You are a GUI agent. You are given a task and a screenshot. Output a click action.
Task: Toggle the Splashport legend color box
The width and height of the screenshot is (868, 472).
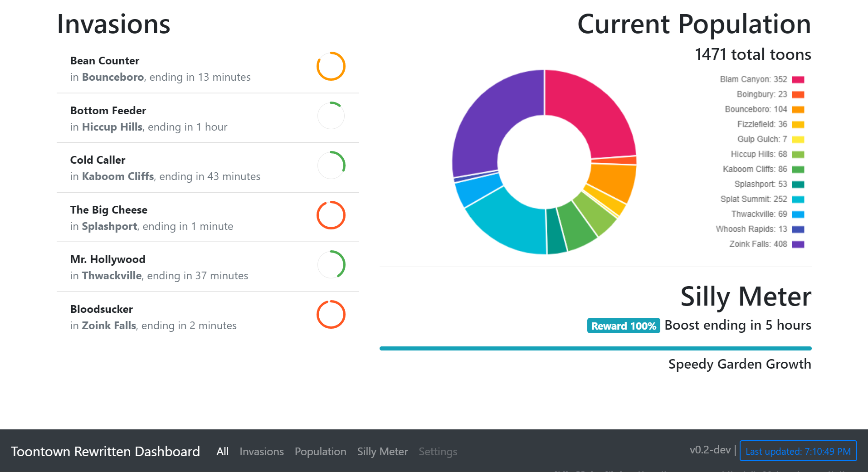tap(798, 184)
